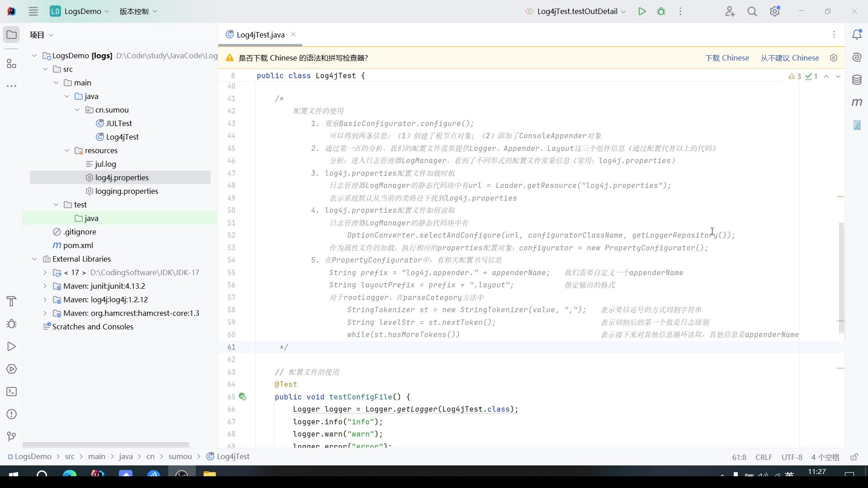Collapse the resources folder in tree
This screenshot has height=488, width=868.
click(x=67, y=150)
